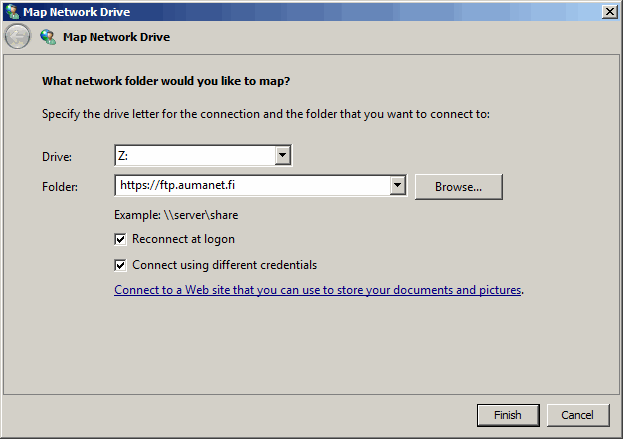
Task: Click the globe icon beside the header title
Action: point(48,37)
